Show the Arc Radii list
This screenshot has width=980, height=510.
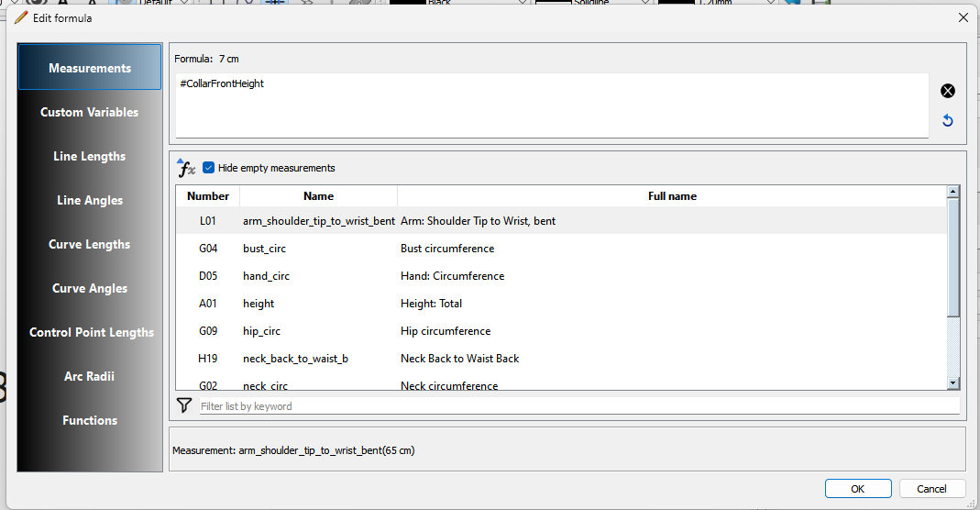pyautogui.click(x=89, y=376)
